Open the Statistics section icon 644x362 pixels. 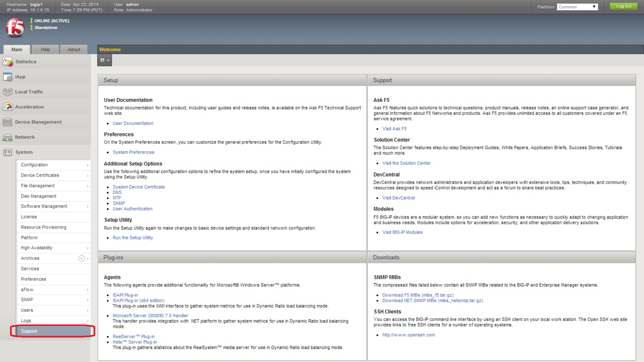7,62
